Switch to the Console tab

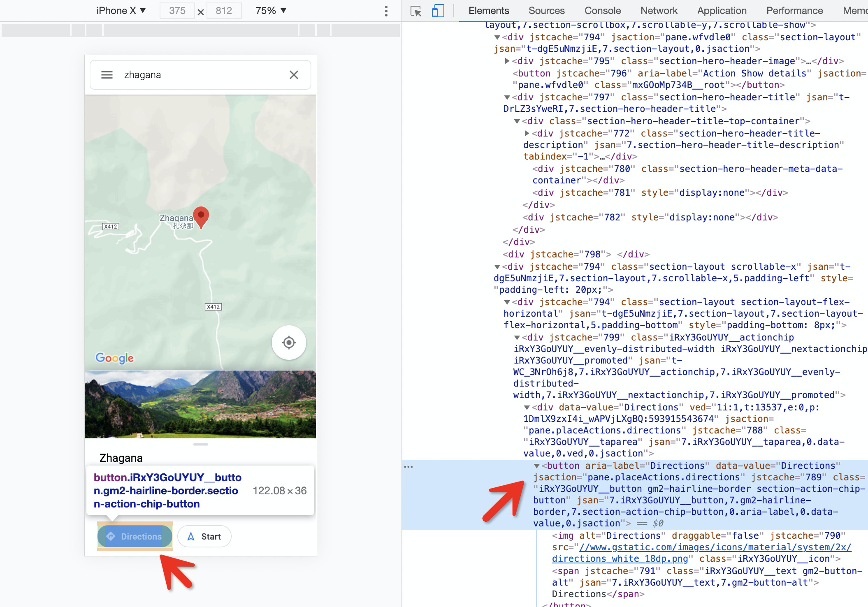[602, 11]
